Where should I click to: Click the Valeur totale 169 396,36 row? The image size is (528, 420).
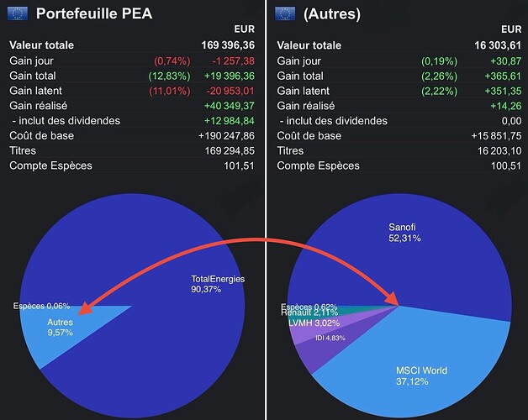131,45
